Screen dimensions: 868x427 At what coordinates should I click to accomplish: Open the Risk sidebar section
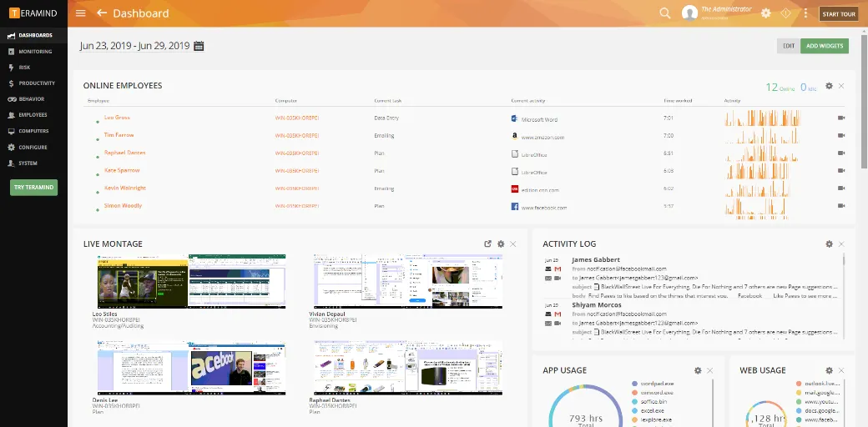(33, 68)
